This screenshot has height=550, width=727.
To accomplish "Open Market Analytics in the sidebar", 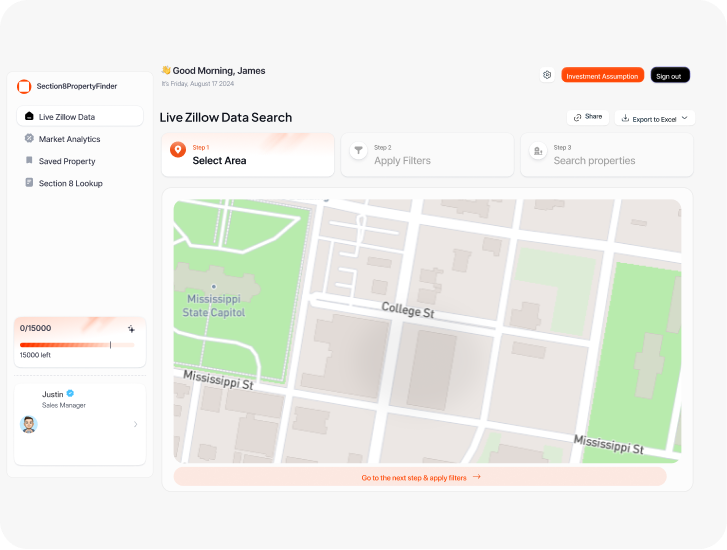I will coord(69,139).
